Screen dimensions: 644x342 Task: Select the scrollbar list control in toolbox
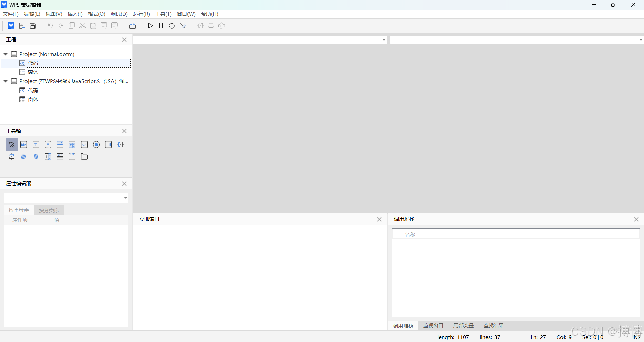tap(108, 145)
